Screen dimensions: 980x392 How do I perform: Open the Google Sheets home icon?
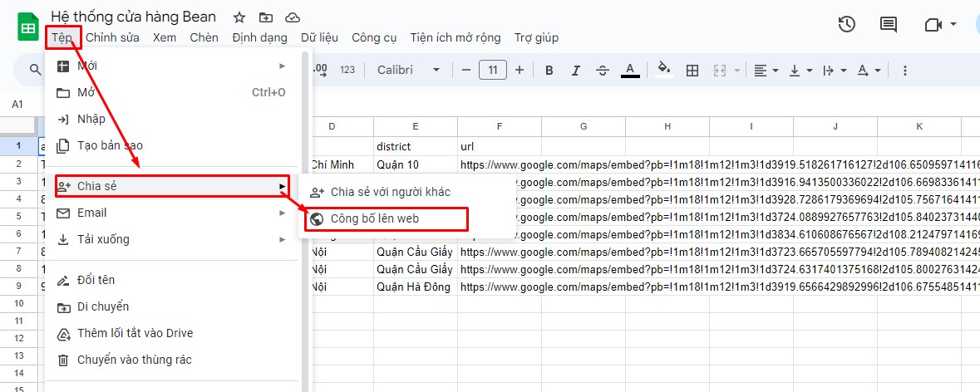[x=28, y=28]
